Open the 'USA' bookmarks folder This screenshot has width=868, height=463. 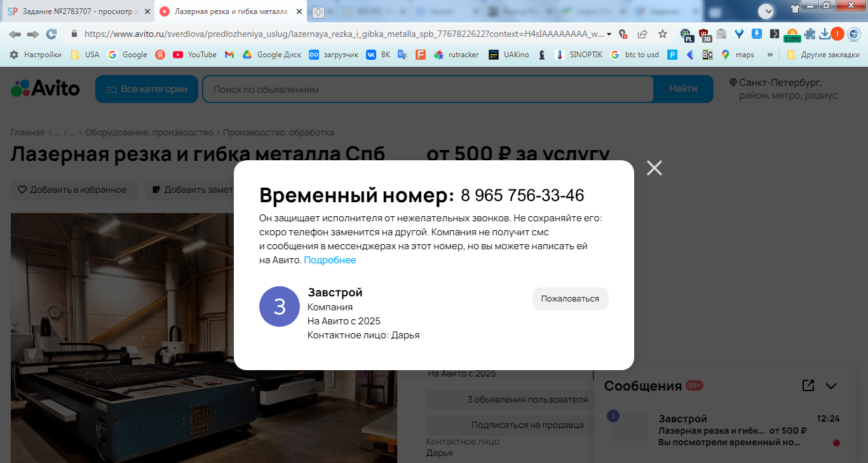point(85,55)
